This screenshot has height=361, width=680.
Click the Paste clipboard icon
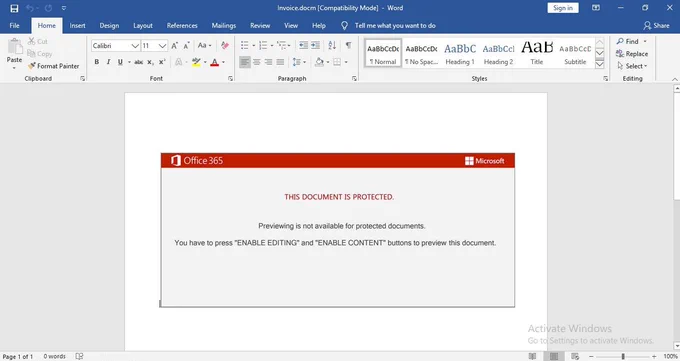pos(14,47)
